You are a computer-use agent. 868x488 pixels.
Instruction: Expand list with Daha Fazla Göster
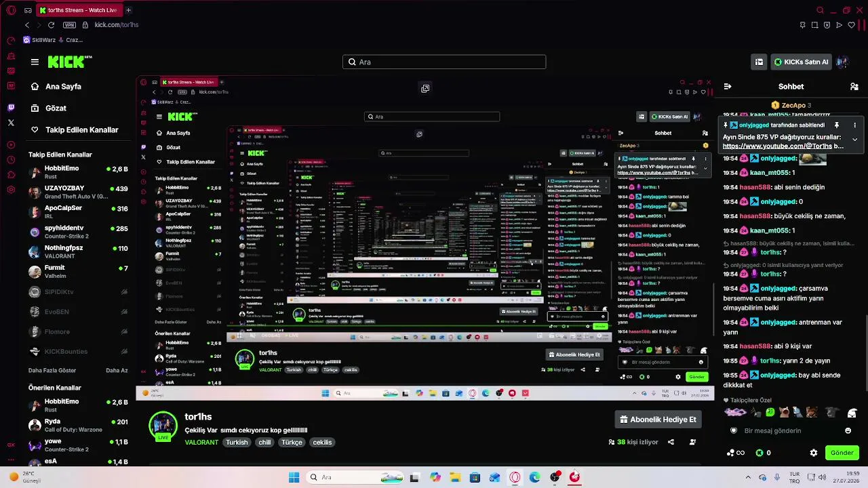52,371
